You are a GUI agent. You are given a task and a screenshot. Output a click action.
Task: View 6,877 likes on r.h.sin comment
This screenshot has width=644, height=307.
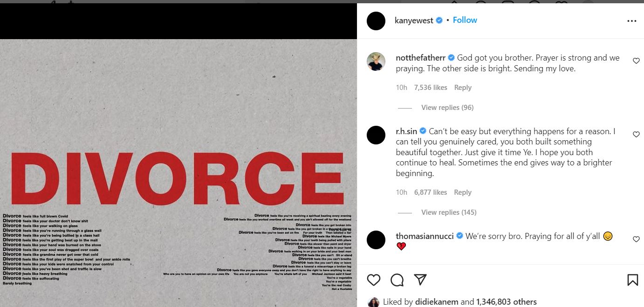pos(430,192)
